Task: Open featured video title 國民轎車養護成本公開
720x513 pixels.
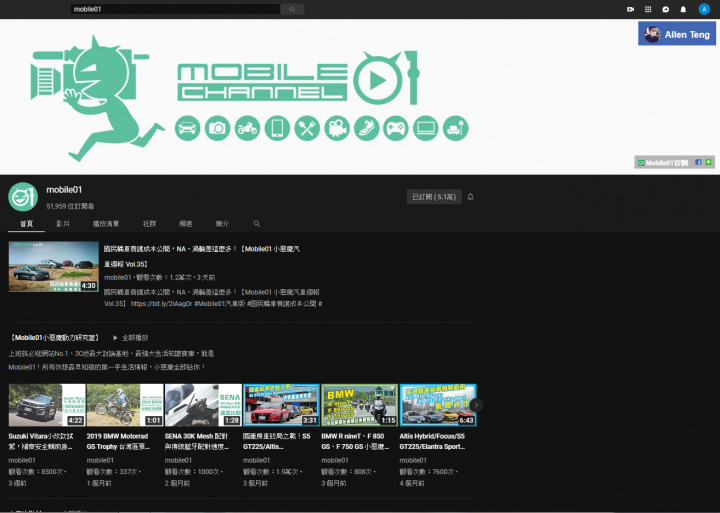Action: point(202,256)
